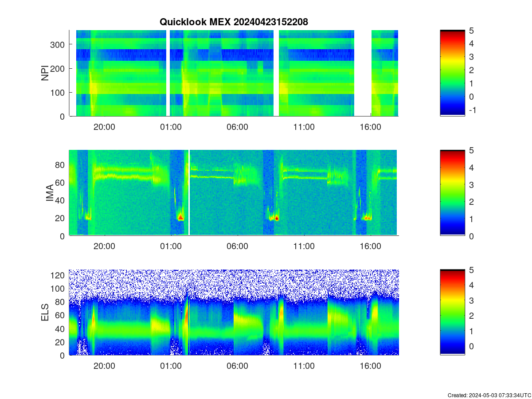Click the title Quicklook MEX 20240423152208
Viewport: 532px width, 399px height.
point(234,22)
